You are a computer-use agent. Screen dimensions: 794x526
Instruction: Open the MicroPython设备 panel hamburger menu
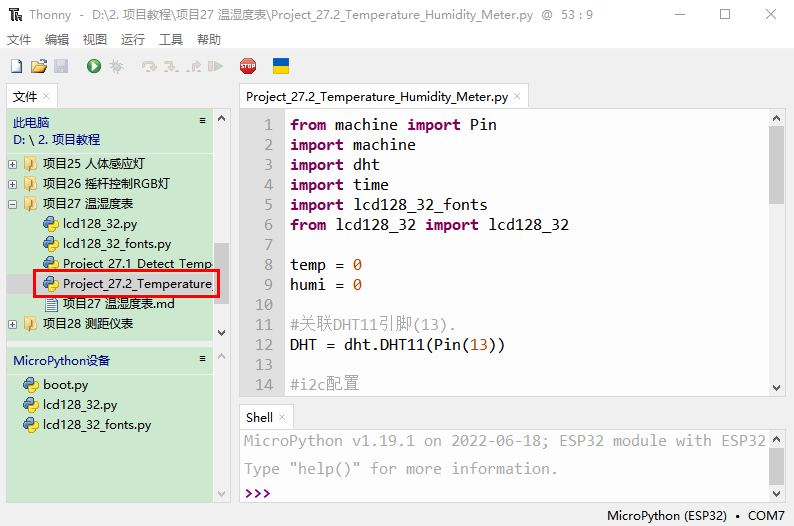coord(202,360)
